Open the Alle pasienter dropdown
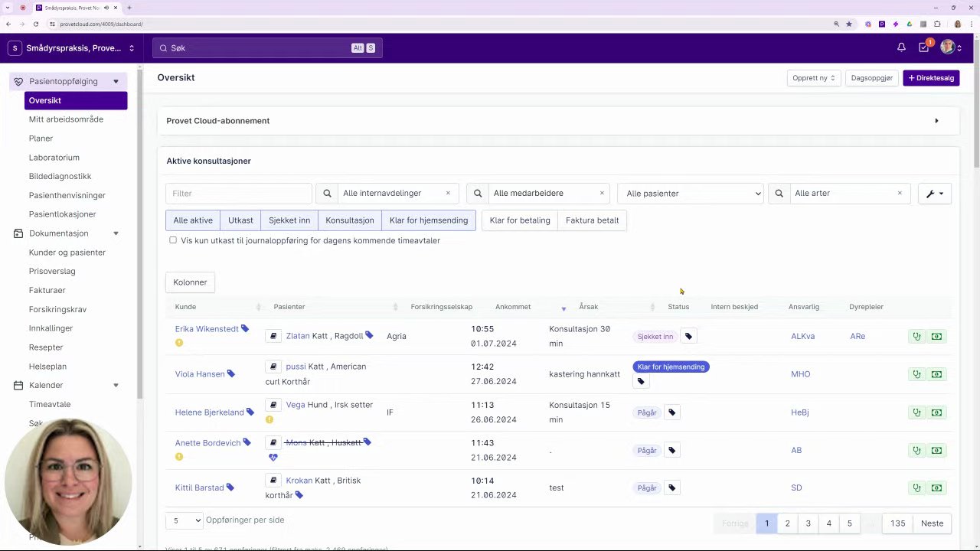 [691, 194]
